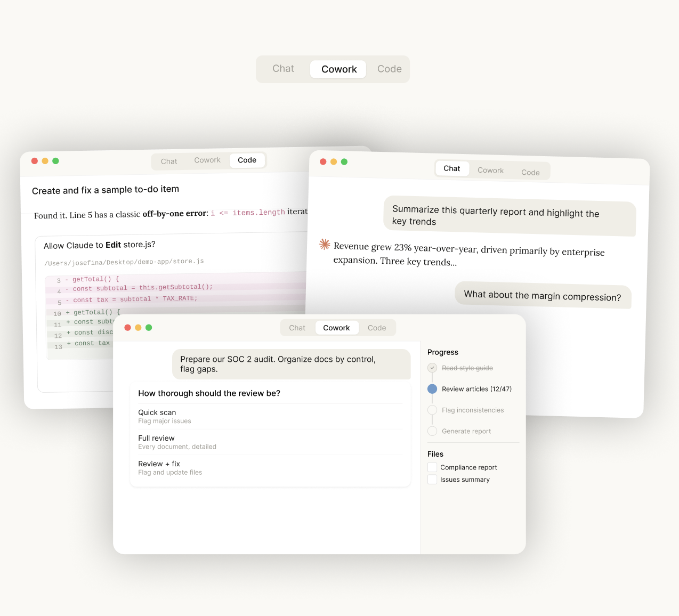
Task: Click the Claude starburst logo icon
Action: [325, 244]
